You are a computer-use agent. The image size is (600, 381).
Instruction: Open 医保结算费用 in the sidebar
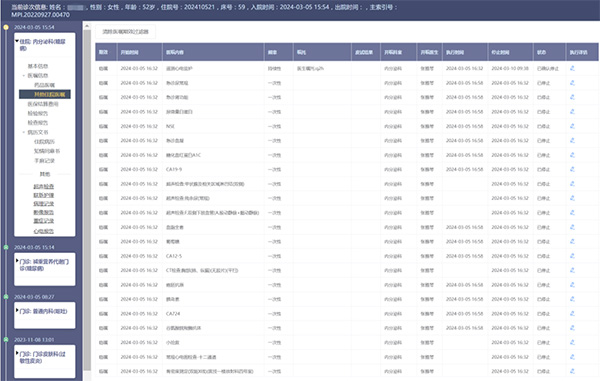coord(43,104)
